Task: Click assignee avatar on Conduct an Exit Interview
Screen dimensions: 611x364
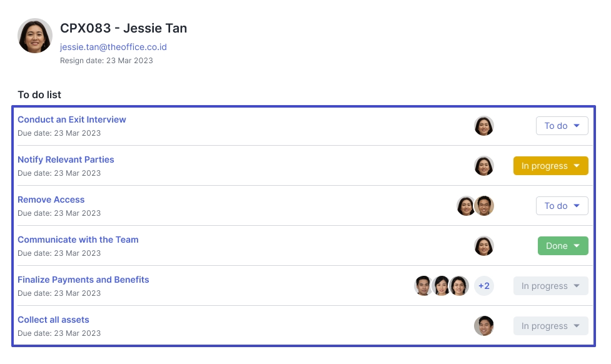Action: (483, 126)
